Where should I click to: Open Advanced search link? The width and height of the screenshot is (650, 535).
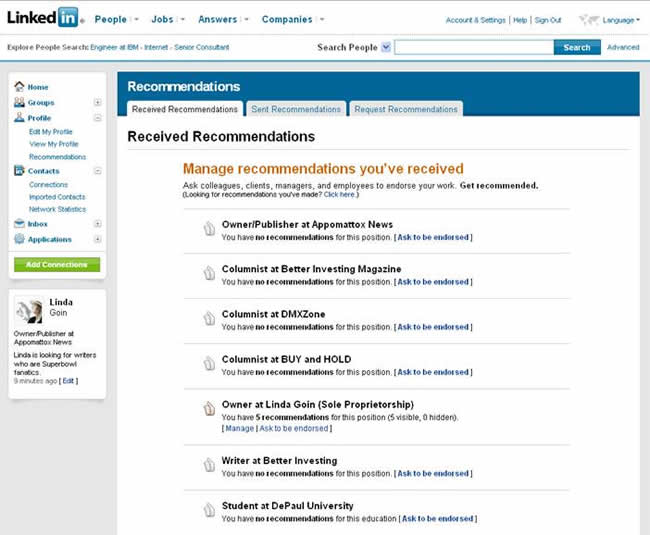[623, 47]
